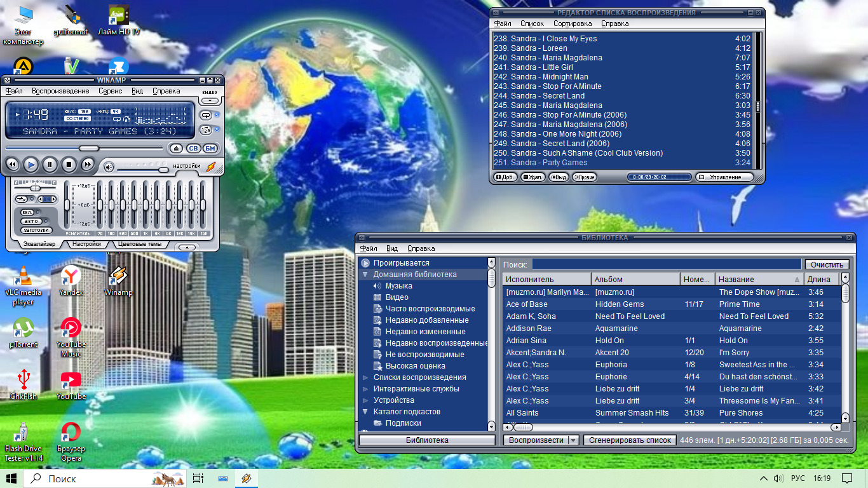Collapse the equalizer drawer with bottom arrow

[186, 247]
